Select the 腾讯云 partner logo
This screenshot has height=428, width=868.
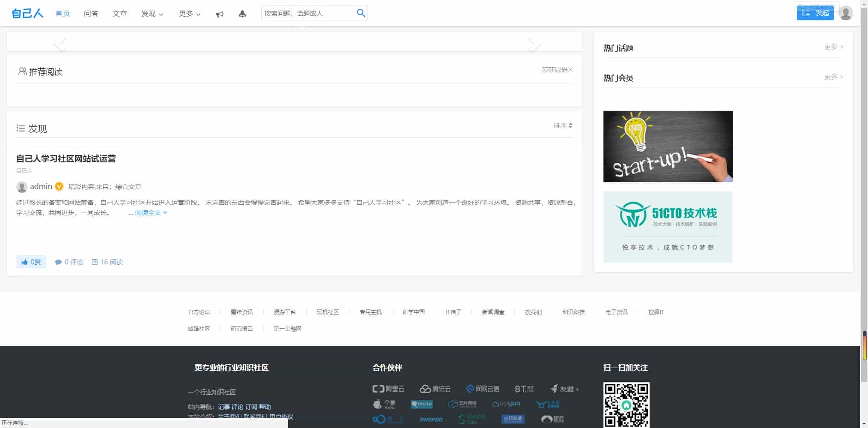(435, 388)
